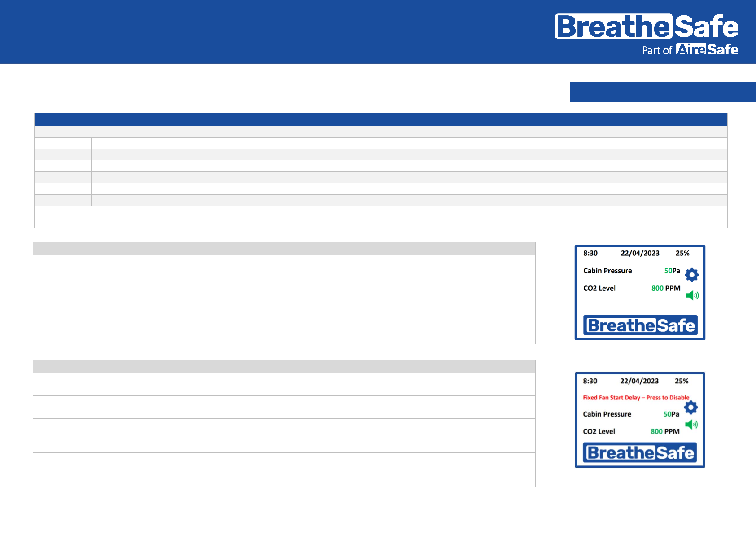Click the gear icon in the display without fan delay message
This screenshot has height=535, width=756.
[x=692, y=275]
